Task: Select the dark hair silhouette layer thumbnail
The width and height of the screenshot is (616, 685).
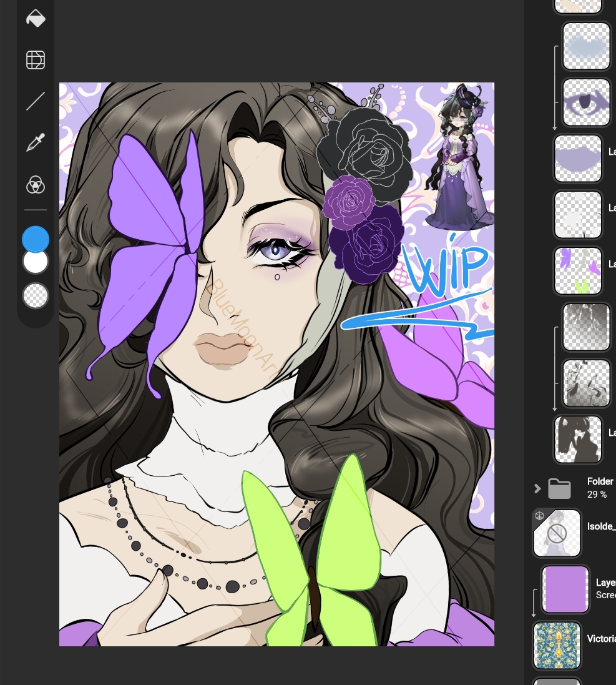Action: [578, 440]
